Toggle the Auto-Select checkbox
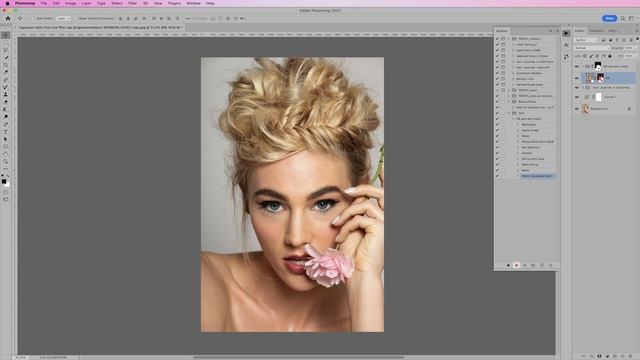Screen dimensions: 640x360 coord(33,18)
